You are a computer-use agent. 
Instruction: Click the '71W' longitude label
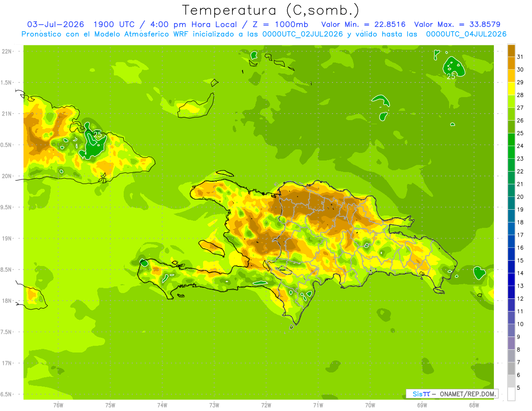tap(318, 405)
